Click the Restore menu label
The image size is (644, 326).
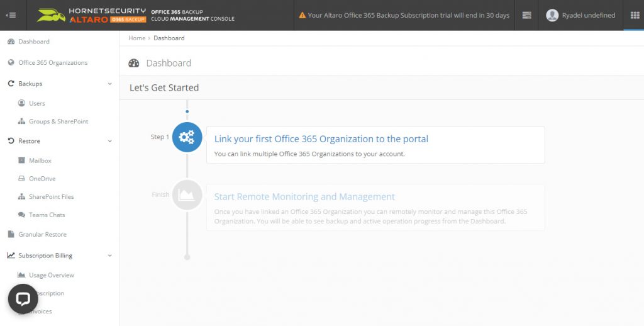click(x=29, y=141)
